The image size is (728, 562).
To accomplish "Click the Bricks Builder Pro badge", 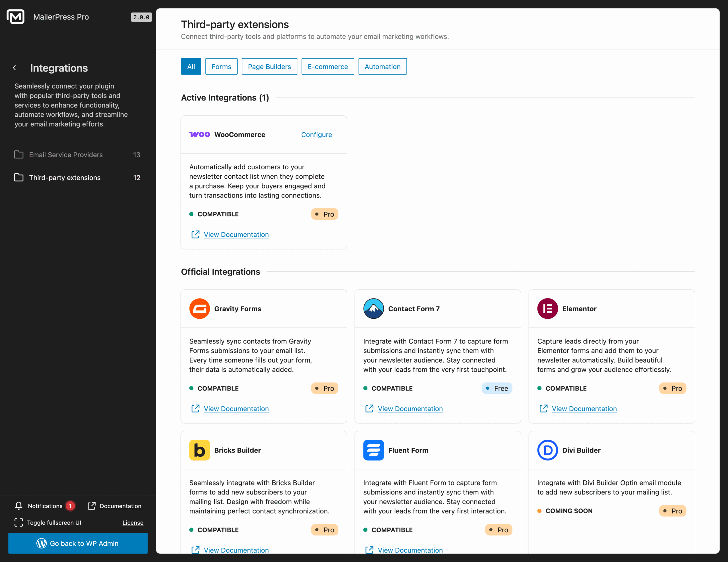I will 324,530.
